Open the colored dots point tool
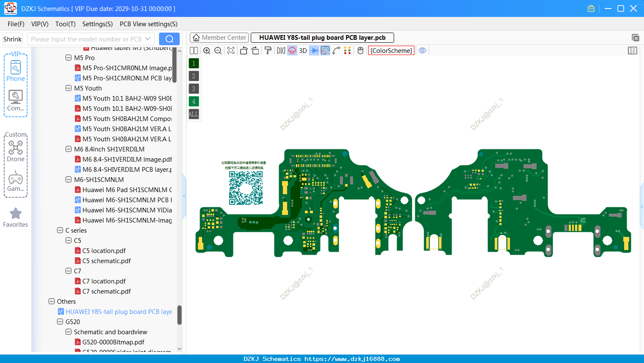The width and height of the screenshot is (644, 363). [347, 50]
